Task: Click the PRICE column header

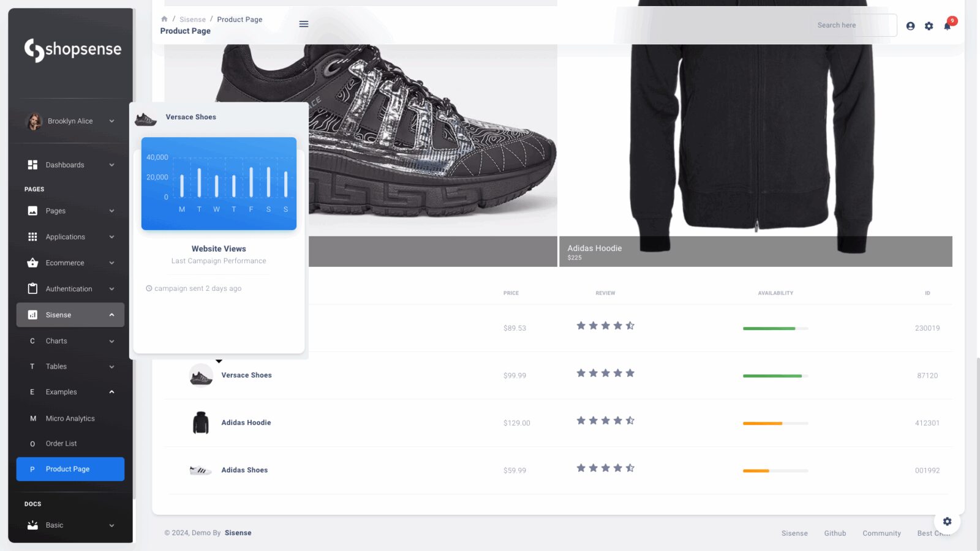Action: 511,293
